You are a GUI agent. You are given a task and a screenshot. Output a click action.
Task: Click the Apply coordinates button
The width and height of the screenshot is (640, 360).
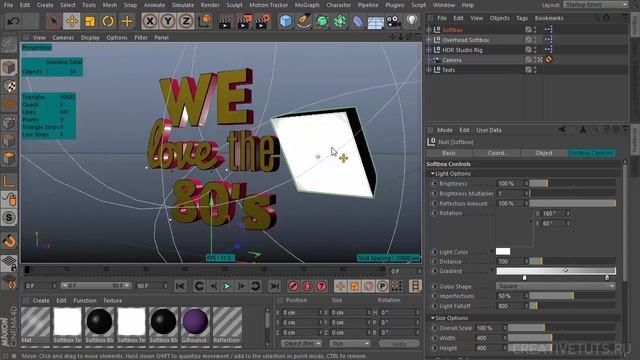pos(399,344)
